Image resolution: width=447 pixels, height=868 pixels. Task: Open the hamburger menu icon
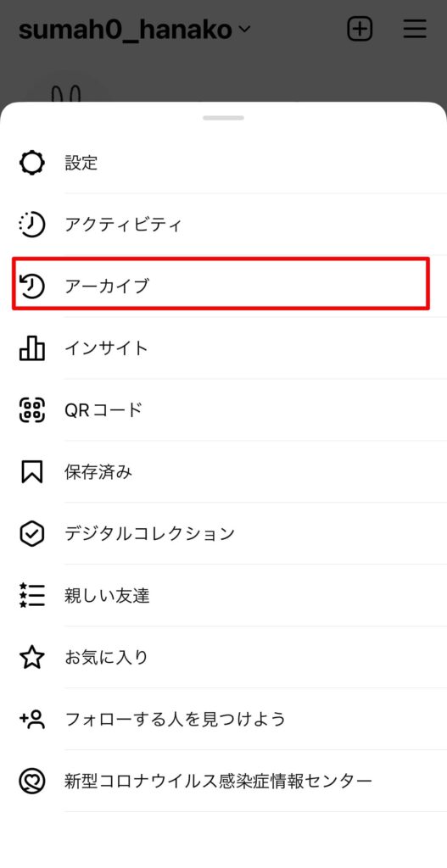point(415,29)
